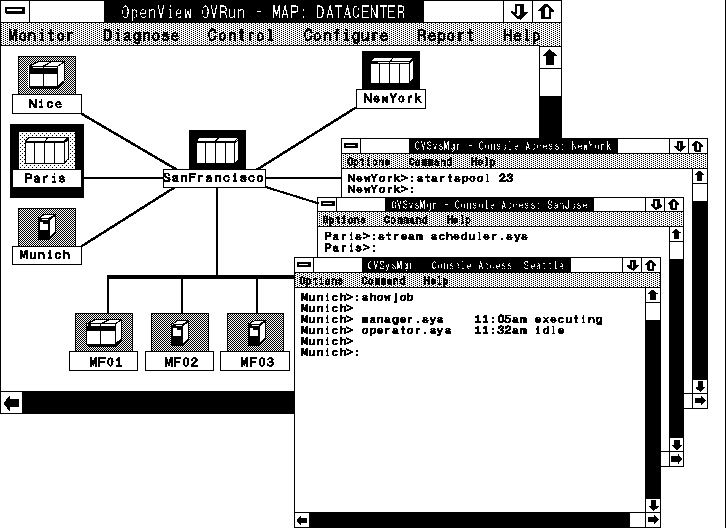
Task: Select the SanFrancisco hub icon
Action: 217,150
